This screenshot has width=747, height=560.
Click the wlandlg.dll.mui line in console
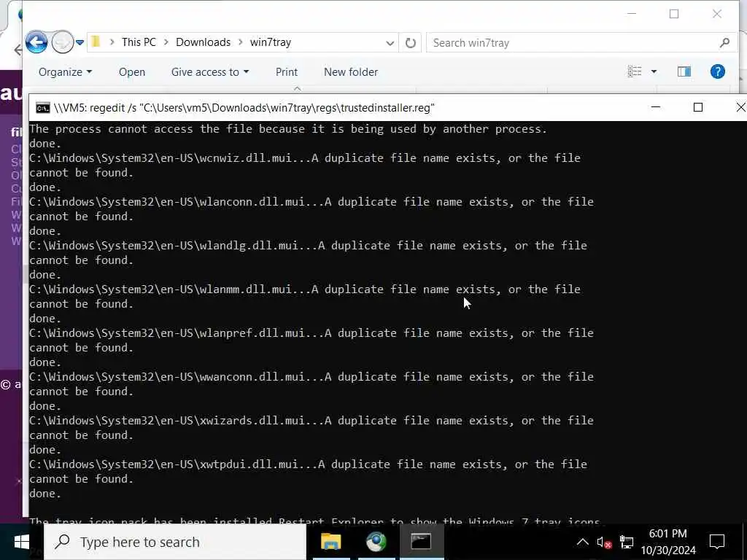[x=309, y=246]
